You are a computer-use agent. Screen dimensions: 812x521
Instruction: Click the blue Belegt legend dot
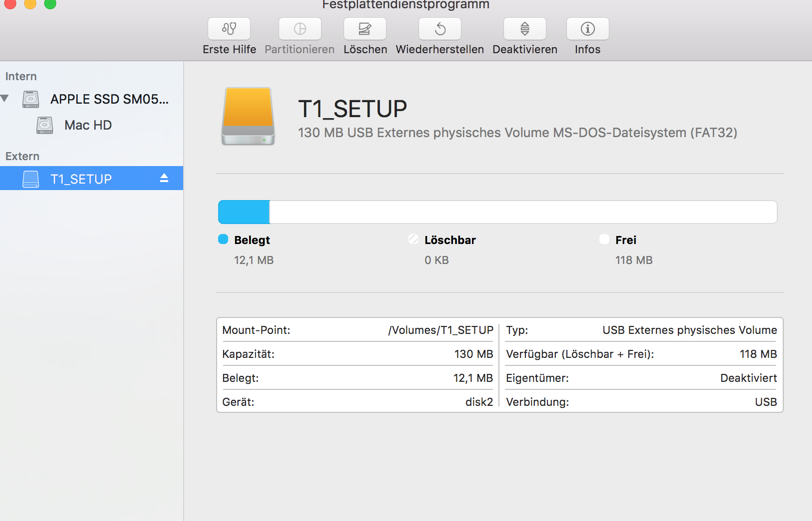[x=223, y=239]
